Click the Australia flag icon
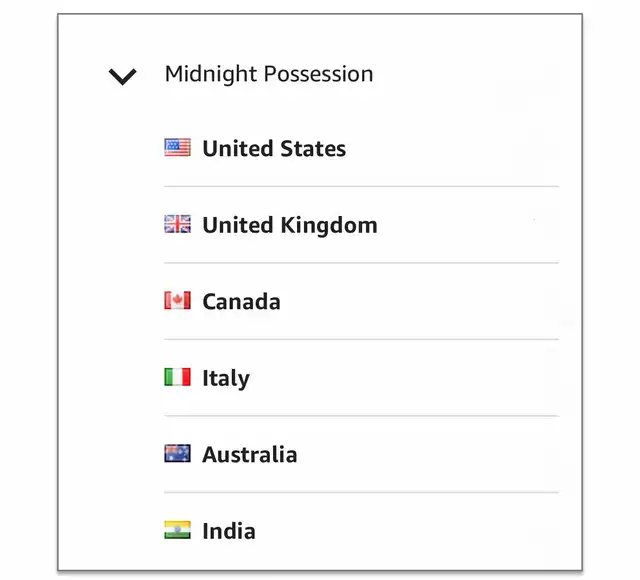640x580 pixels. pos(177,454)
